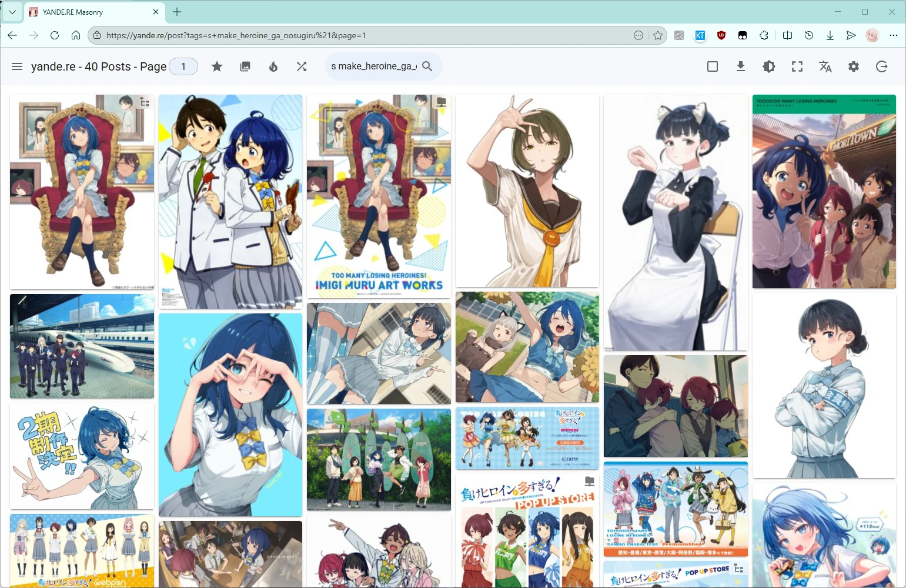The image size is (906, 588).
Task: Focus the tag search input field
Action: [374, 66]
